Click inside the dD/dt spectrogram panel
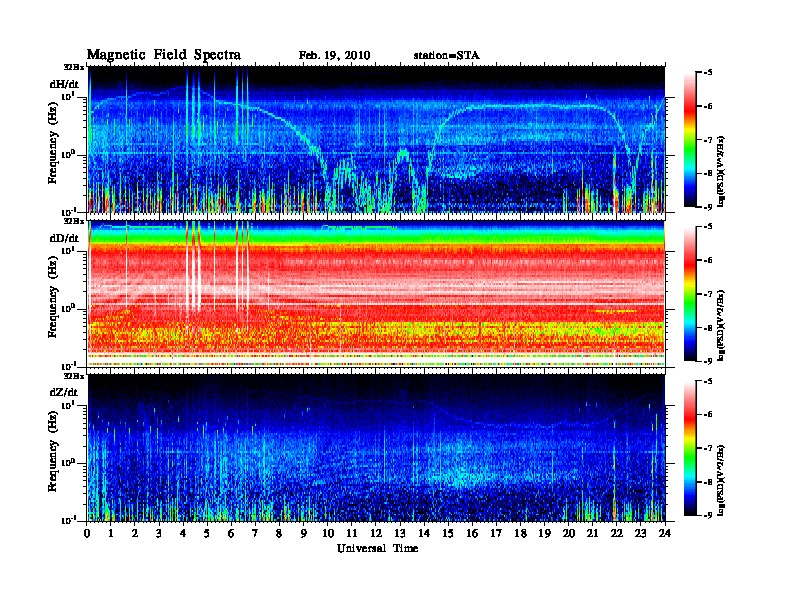Image resolution: width=792 pixels, height=612 pixels. (x=376, y=293)
